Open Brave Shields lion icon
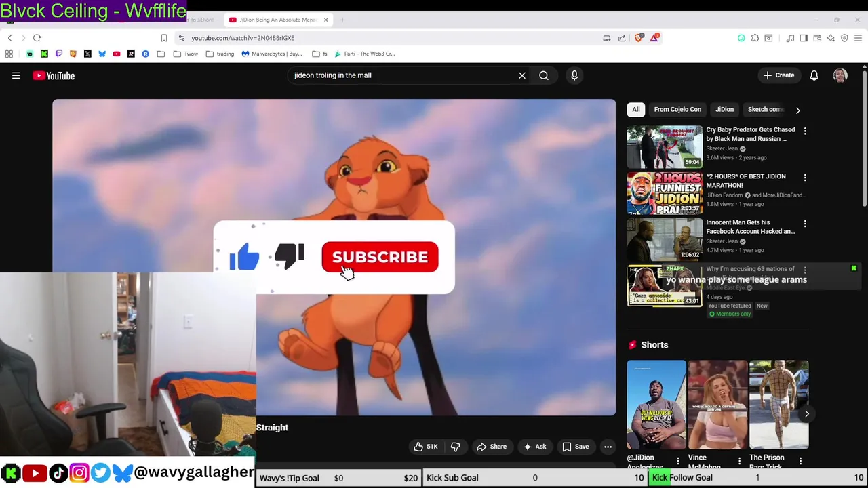 tap(639, 38)
